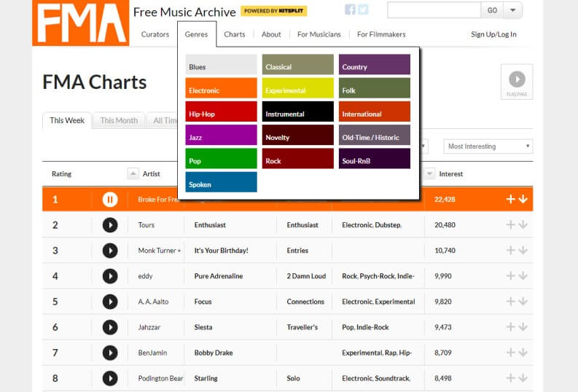Select the Old-Time / Historic genre tile
The height and width of the screenshot is (392, 578).
coord(375,135)
